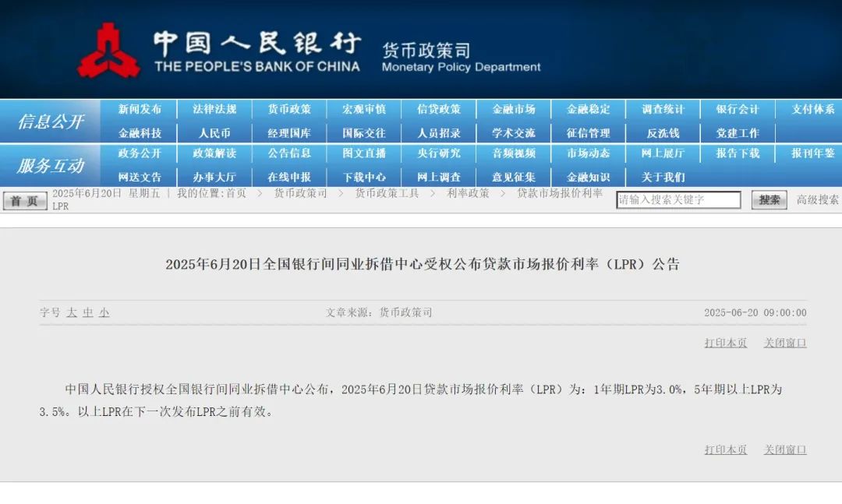Select 货币政策 in the navigation menu
The image size is (842, 504).
coord(288,109)
